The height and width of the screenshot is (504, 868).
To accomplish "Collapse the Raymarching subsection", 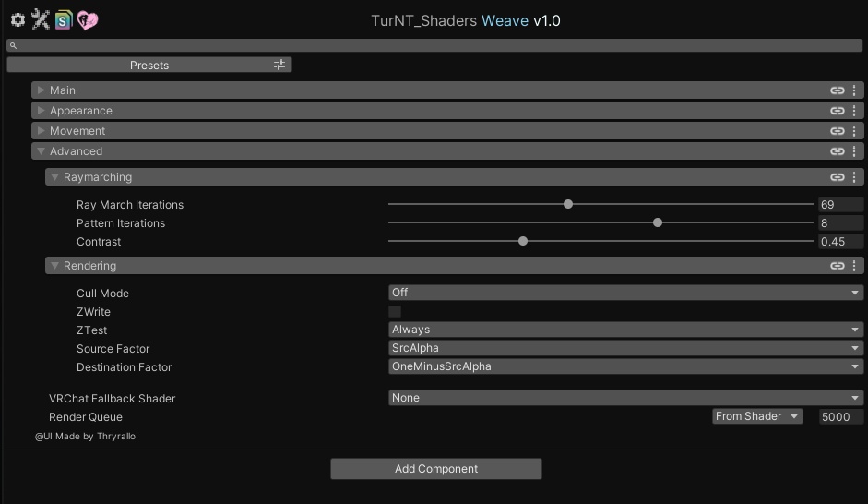I will (54, 176).
